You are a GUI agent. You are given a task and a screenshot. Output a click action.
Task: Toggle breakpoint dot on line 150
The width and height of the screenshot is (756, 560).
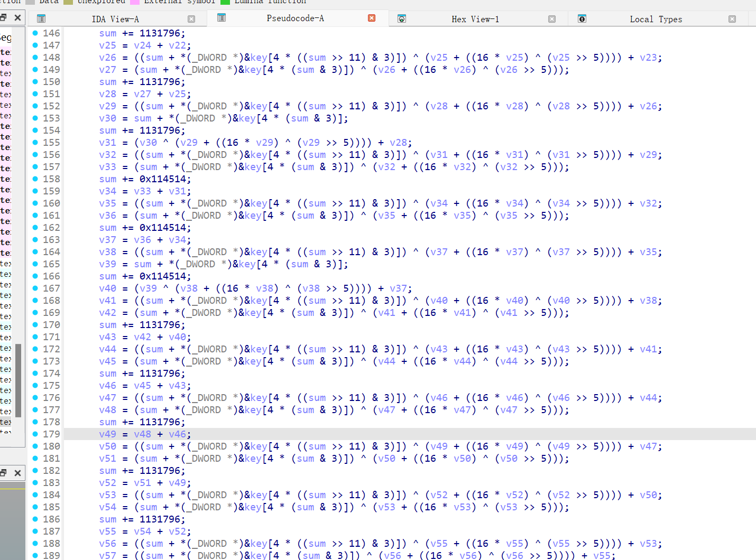tap(35, 81)
